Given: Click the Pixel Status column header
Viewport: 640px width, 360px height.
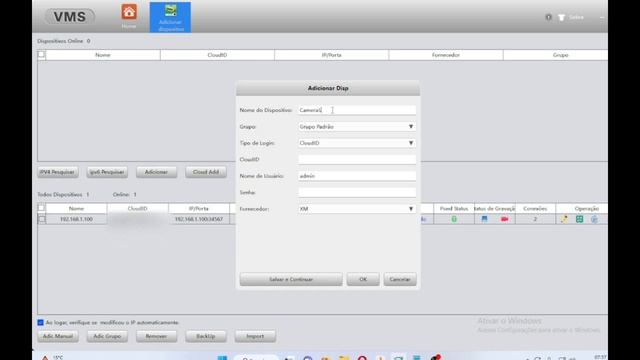Looking at the screenshot, I should coord(454,209).
